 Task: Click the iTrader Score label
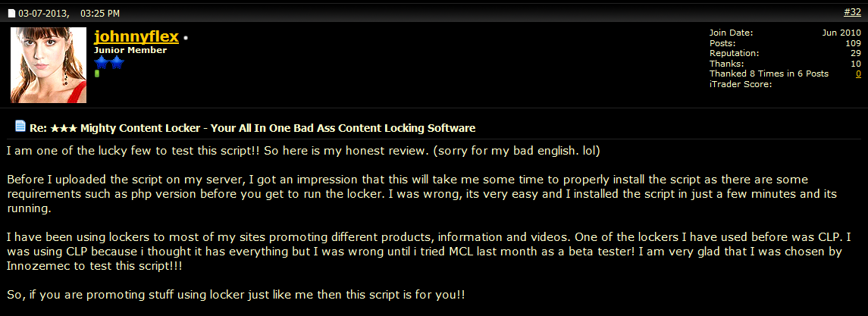click(741, 84)
